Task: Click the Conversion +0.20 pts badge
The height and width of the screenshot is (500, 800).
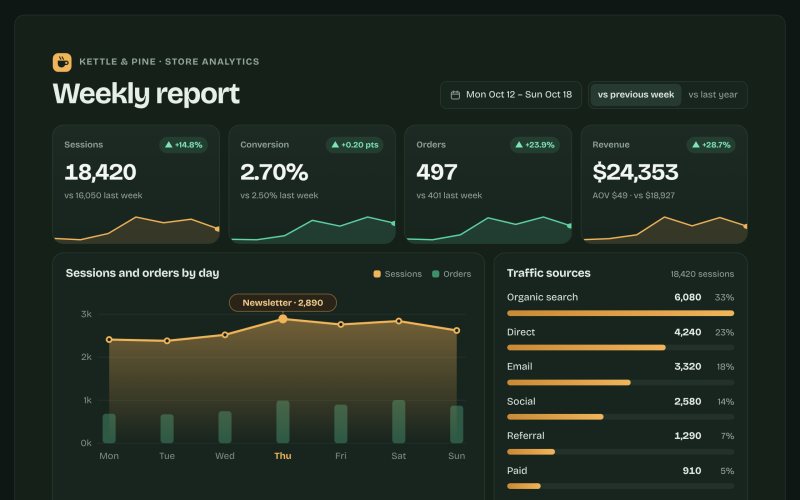Action: (355, 145)
